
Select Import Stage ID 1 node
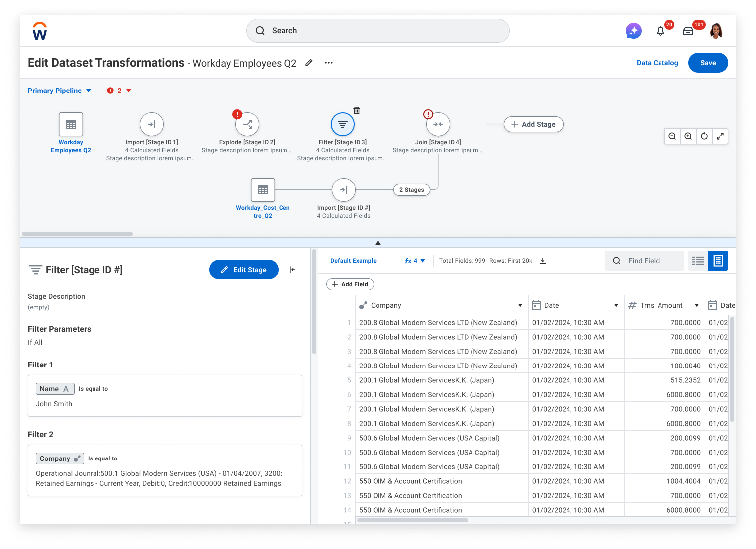pos(152,124)
